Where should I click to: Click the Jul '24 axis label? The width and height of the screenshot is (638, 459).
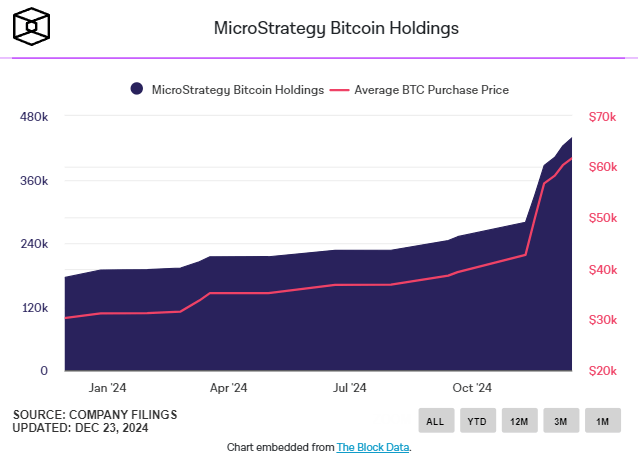point(350,387)
